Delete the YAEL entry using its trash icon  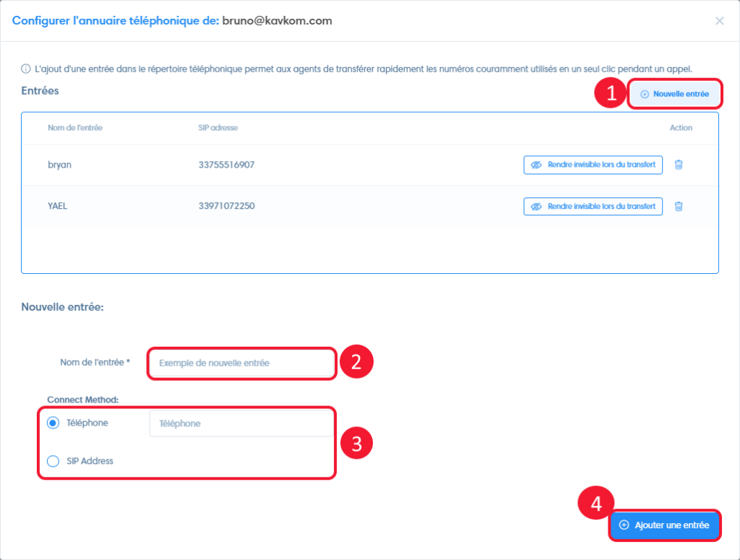678,206
